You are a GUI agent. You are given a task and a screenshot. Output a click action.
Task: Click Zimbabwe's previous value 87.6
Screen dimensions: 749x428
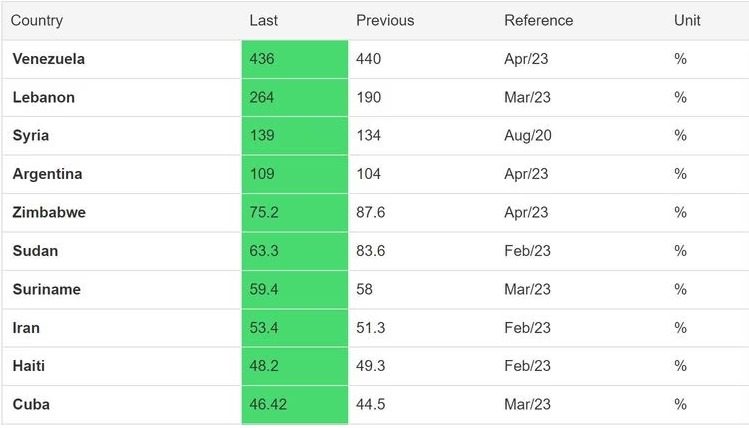click(x=370, y=212)
